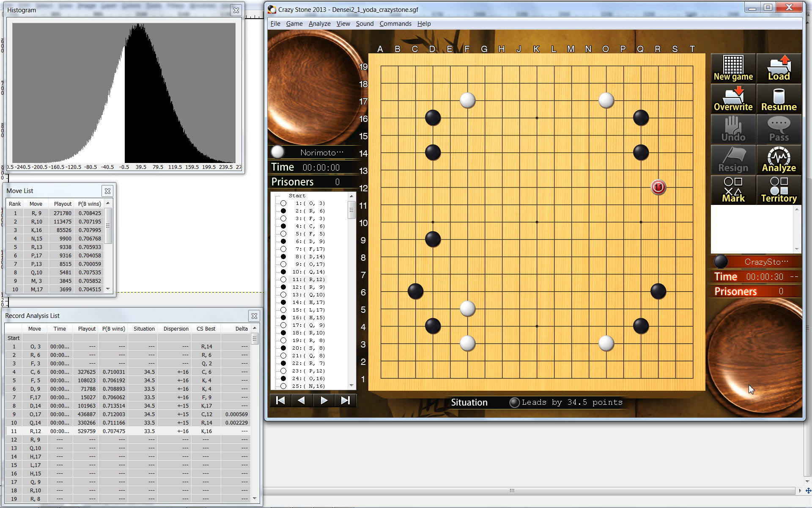The width and height of the screenshot is (812, 508).
Task: Click the Load game icon
Action: [x=779, y=68]
